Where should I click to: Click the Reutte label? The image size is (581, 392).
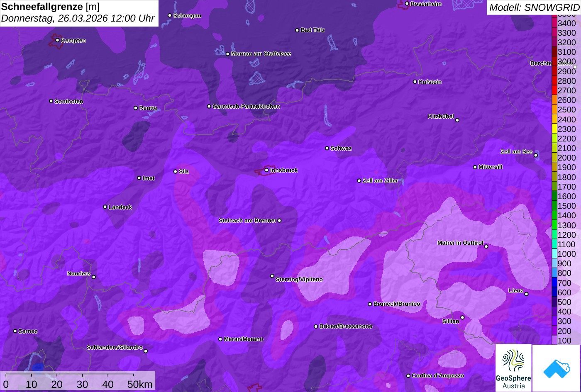(x=148, y=108)
